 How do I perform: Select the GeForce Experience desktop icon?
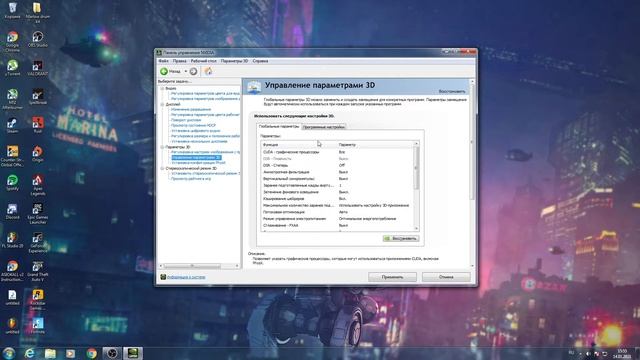[x=38, y=242]
